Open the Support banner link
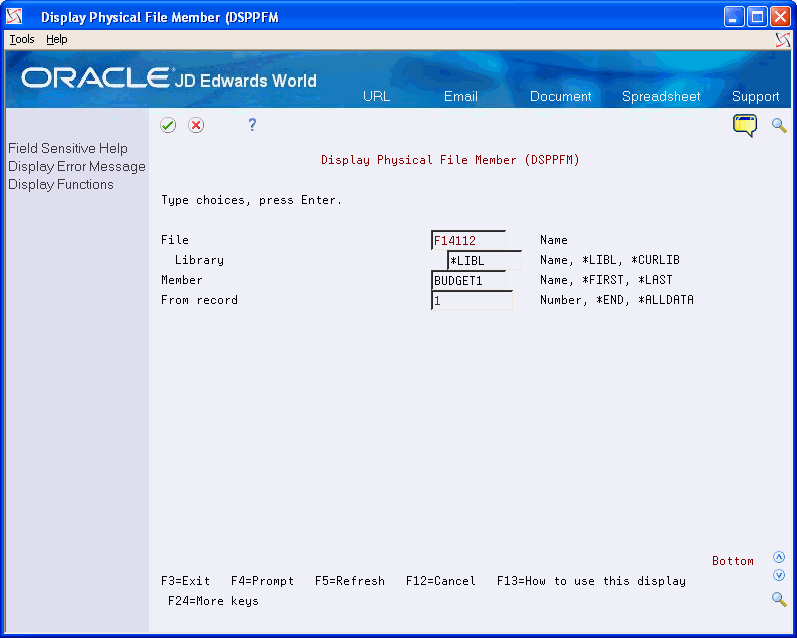This screenshot has height=638, width=797. pyautogui.click(x=755, y=96)
